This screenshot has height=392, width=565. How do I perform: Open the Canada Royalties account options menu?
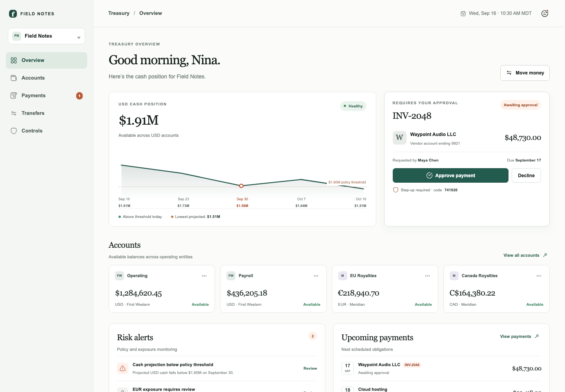[x=539, y=276]
